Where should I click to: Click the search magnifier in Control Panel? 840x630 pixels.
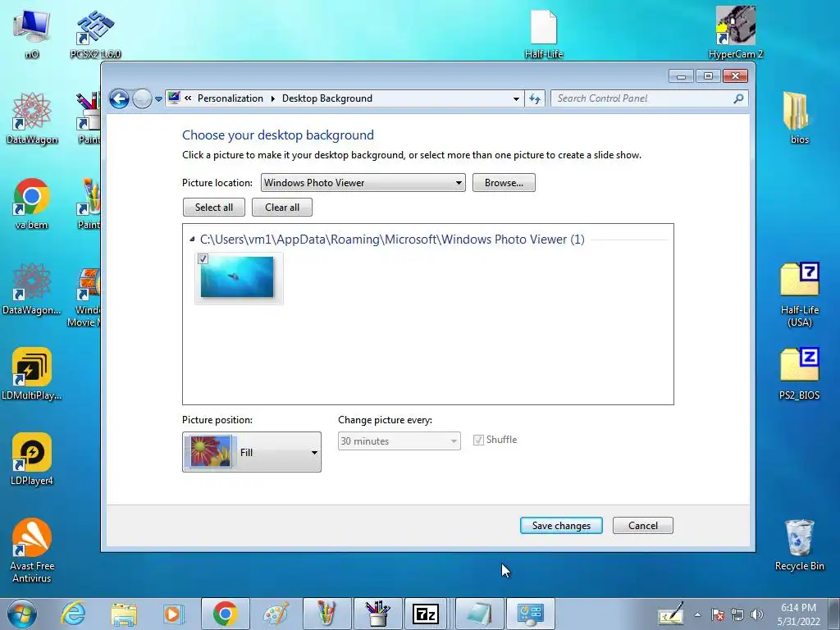click(x=739, y=98)
